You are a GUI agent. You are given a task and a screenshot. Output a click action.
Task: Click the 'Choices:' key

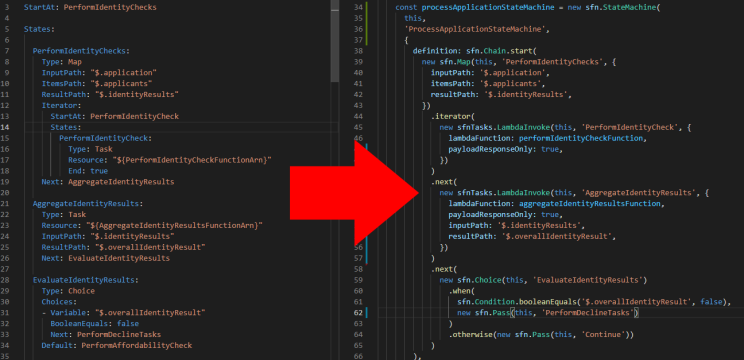(59, 302)
